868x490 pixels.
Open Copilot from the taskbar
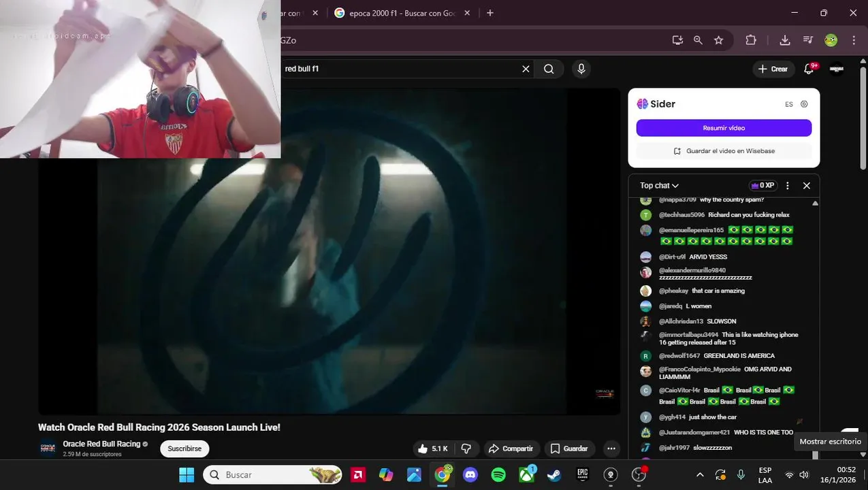coord(386,475)
